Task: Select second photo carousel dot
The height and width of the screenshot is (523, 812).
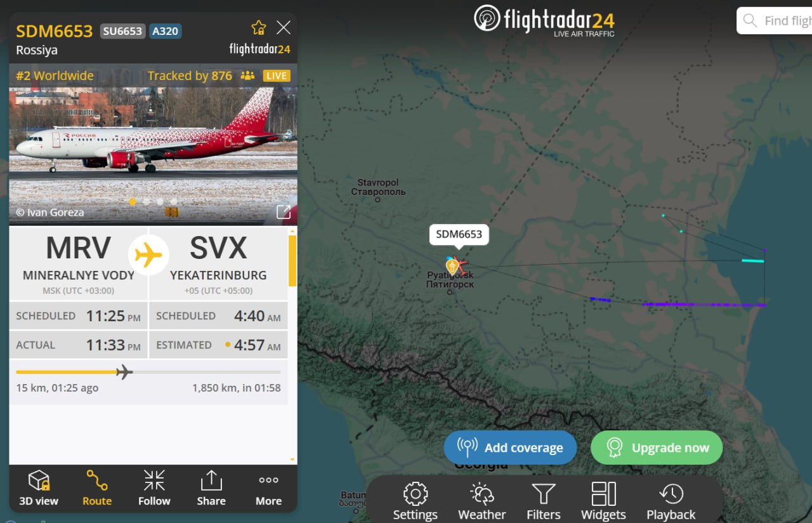Action: [x=147, y=202]
